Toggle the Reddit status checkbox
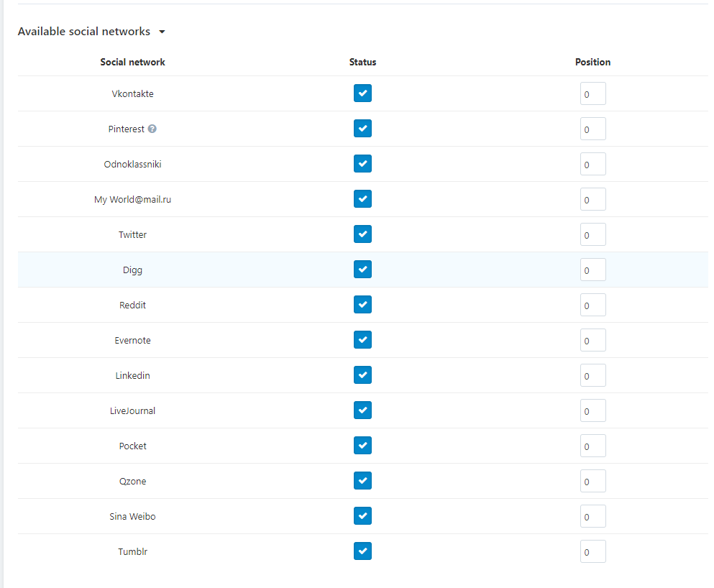714x588 pixels. pyautogui.click(x=362, y=305)
